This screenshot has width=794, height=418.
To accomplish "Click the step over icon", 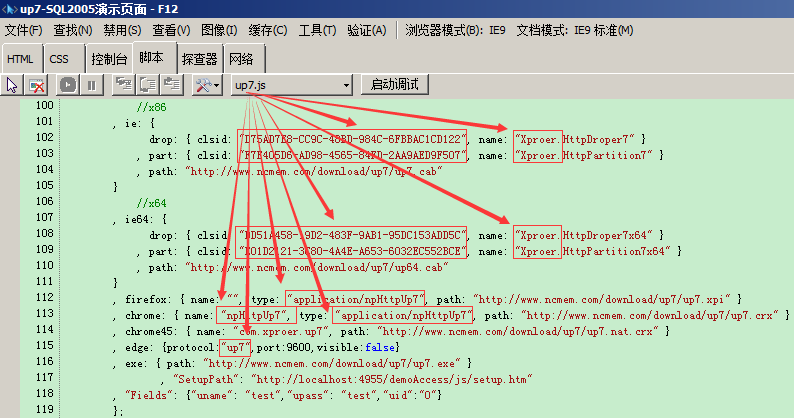I will coord(147,85).
